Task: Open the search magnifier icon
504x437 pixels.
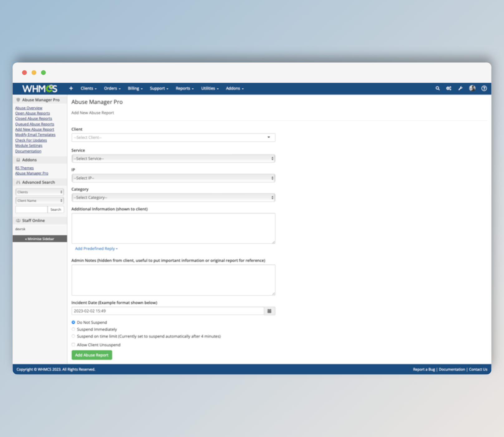Action: pyautogui.click(x=438, y=88)
